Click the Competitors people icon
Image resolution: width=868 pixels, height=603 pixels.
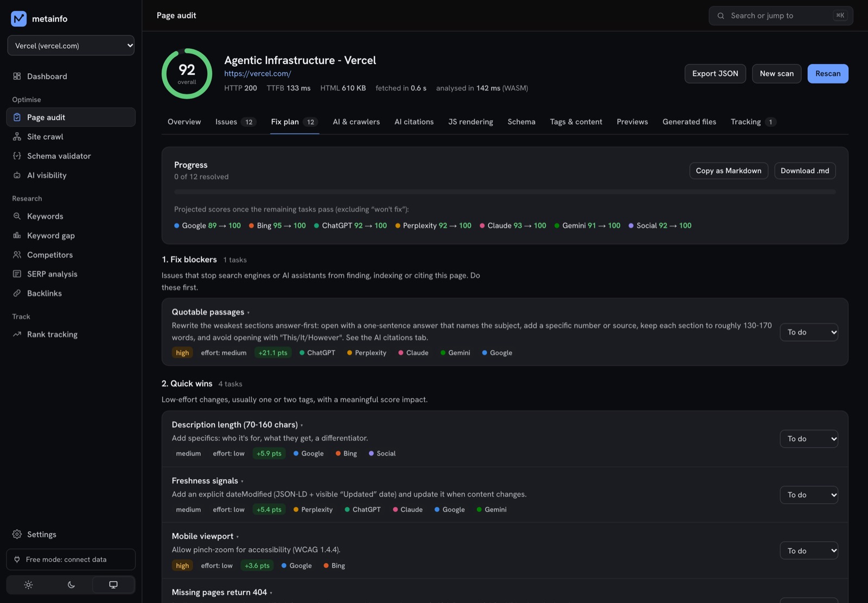[17, 255]
